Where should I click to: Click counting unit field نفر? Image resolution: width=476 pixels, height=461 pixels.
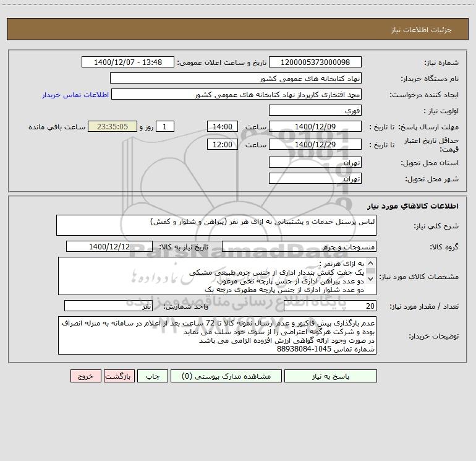(108, 306)
